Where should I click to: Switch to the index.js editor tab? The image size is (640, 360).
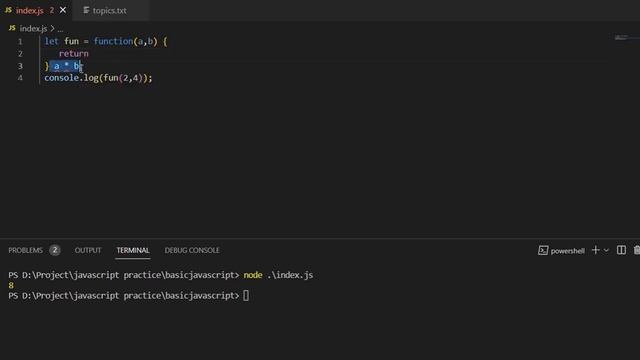click(x=36, y=11)
